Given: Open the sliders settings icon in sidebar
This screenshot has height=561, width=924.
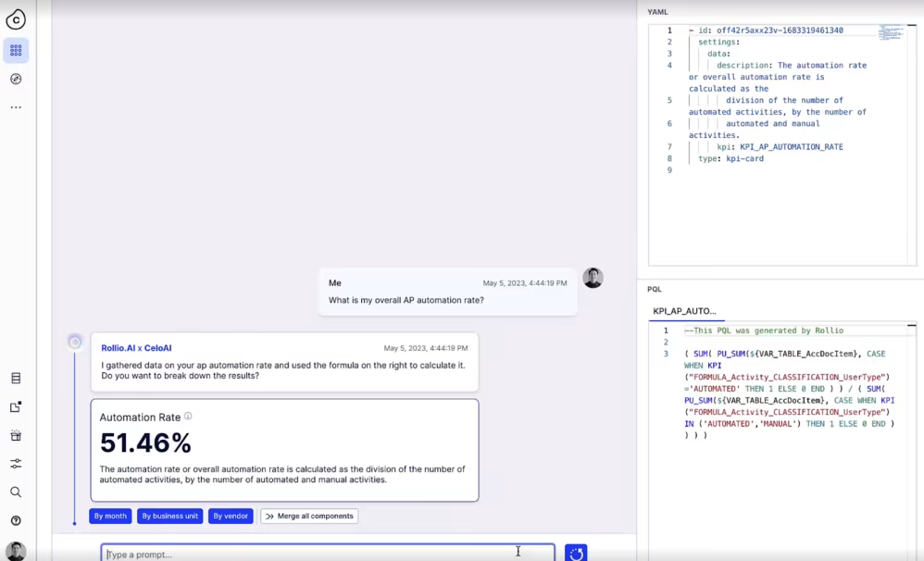Looking at the screenshot, I should [x=16, y=464].
